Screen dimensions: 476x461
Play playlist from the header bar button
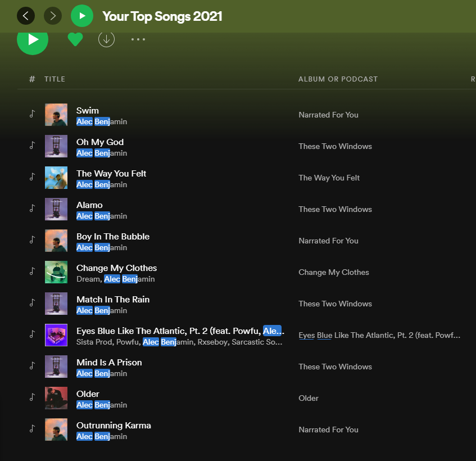(x=82, y=16)
